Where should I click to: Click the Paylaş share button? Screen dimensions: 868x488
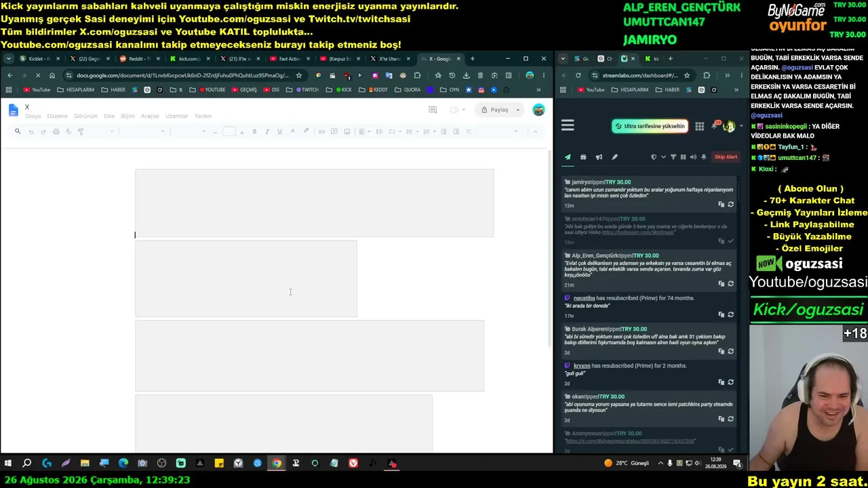coord(494,110)
